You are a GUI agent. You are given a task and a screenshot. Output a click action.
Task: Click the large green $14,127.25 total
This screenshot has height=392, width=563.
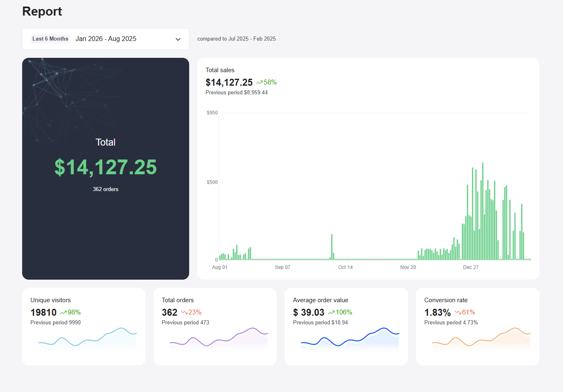tap(105, 167)
